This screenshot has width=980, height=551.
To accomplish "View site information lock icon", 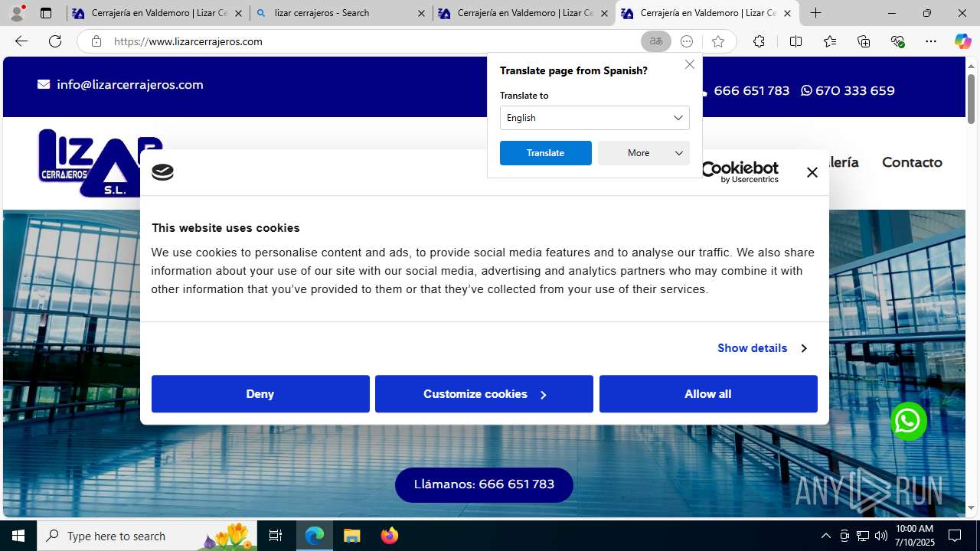I will pos(96,41).
